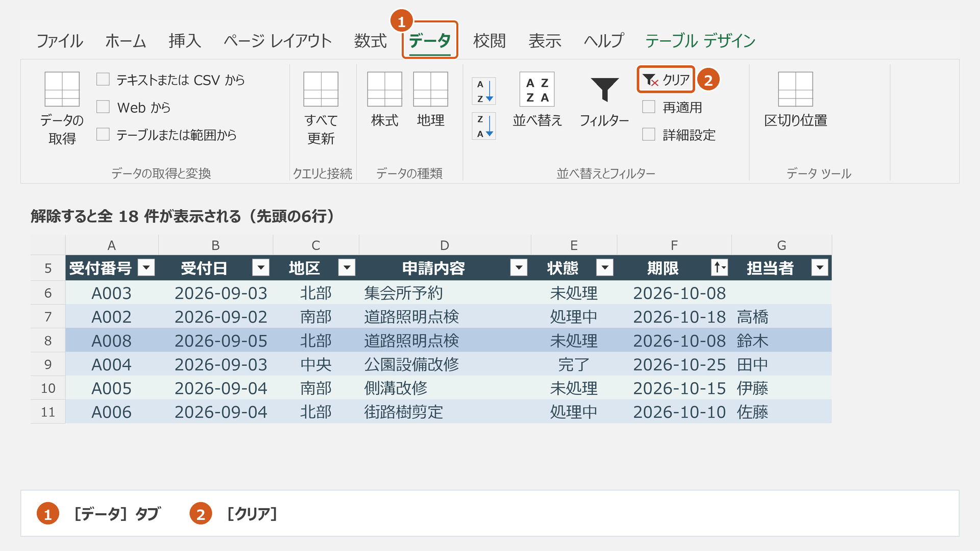This screenshot has width=980, height=551.
Task: Open the 地区 filter dropdown
Action: [347, 267]
